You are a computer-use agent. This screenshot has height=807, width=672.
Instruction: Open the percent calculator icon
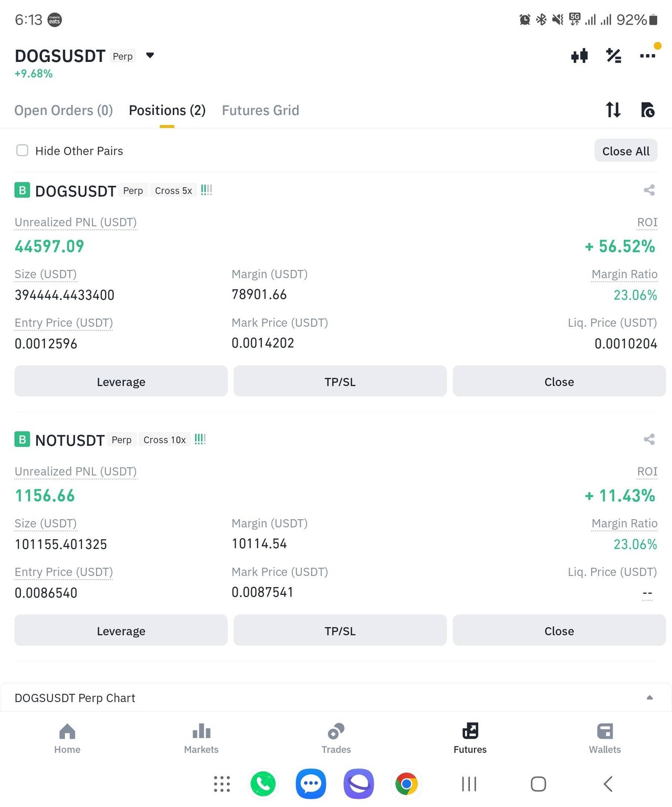[614, 56]
